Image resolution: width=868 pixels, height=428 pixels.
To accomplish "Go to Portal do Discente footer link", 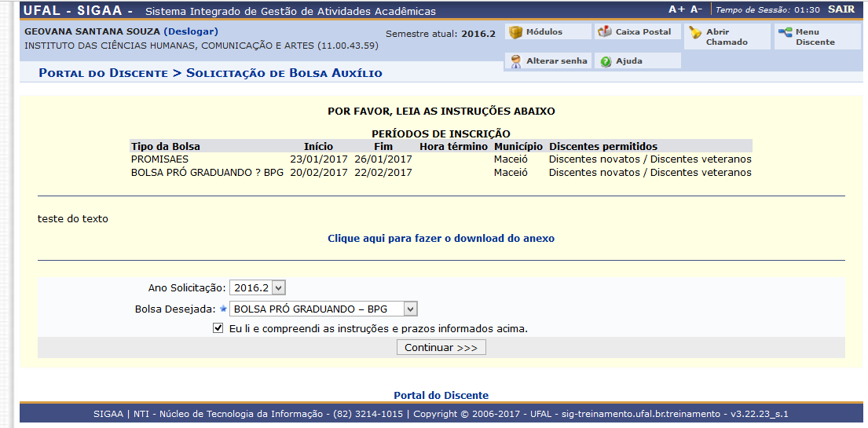I will pos(441,395).
